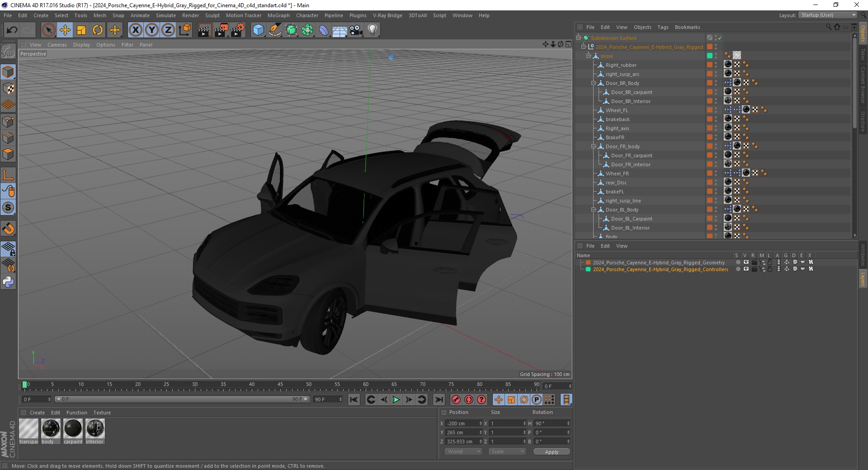Collapse Door_FR_body tree node

pyautogui.click(x=594, y=146)
